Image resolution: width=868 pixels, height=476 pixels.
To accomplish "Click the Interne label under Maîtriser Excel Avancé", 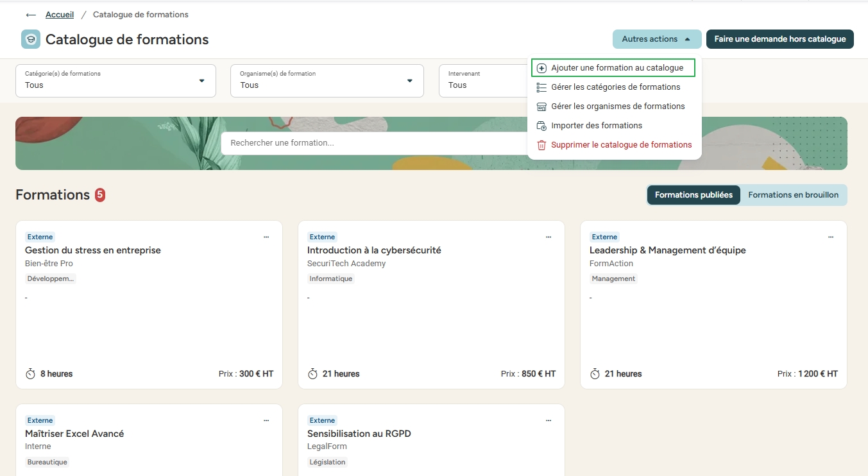I will click(x=38, y=446).
